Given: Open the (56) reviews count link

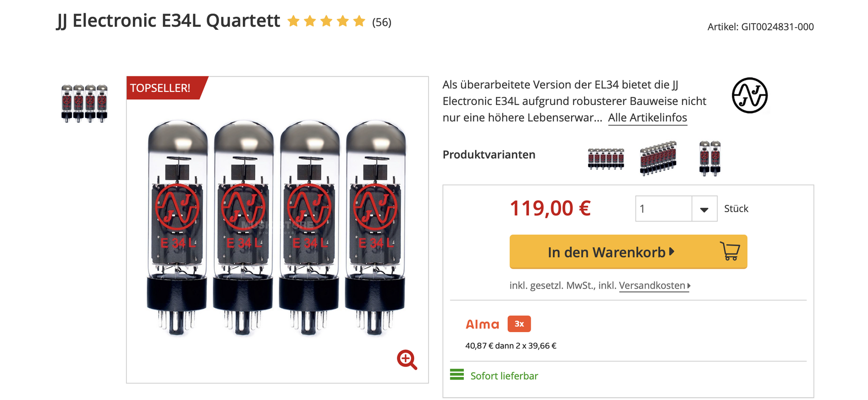Looking at the screenshot, I should [x=382, y=22].
